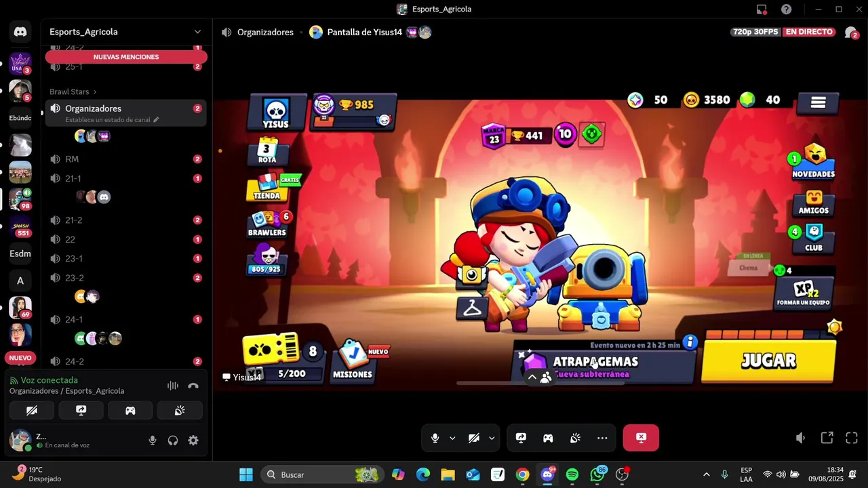Screen dimensions: 868x488
Task: Select voice channel 22
Action: click(126, 239)
